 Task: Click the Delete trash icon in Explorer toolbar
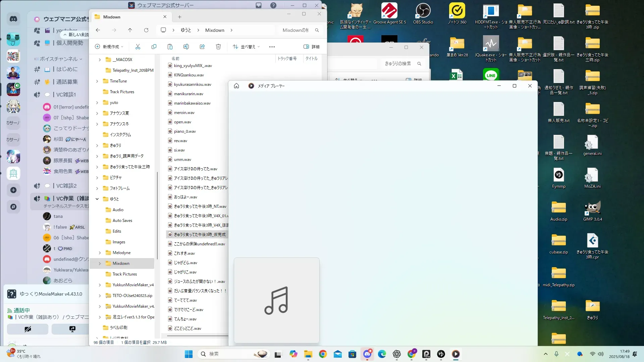click(x=218, y=47)
